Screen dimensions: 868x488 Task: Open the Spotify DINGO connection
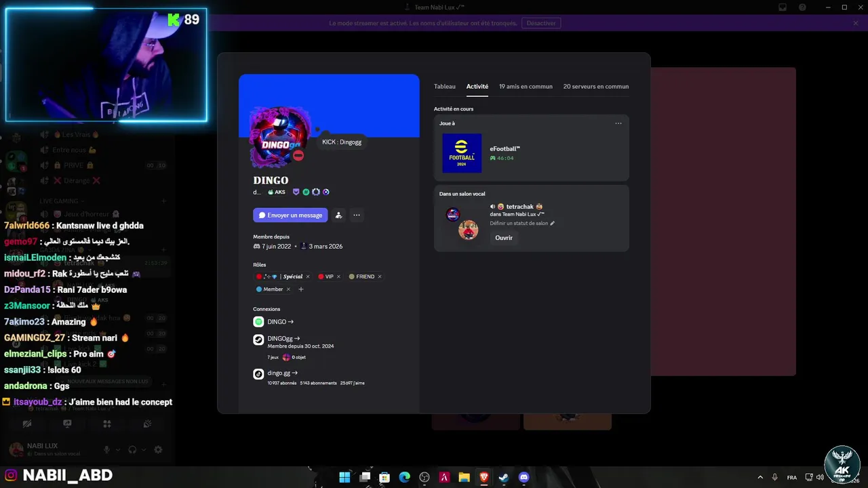(281, 322)
